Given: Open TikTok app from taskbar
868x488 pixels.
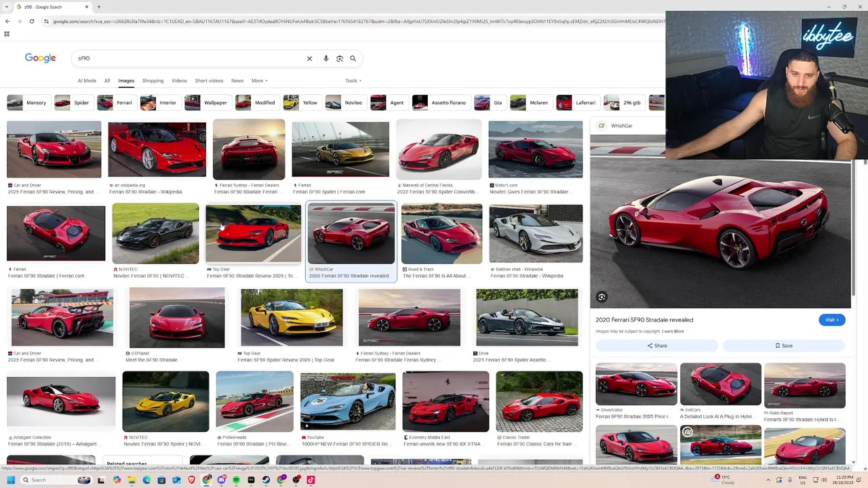Looking at the screenshot, I should (x=311, y=480).
